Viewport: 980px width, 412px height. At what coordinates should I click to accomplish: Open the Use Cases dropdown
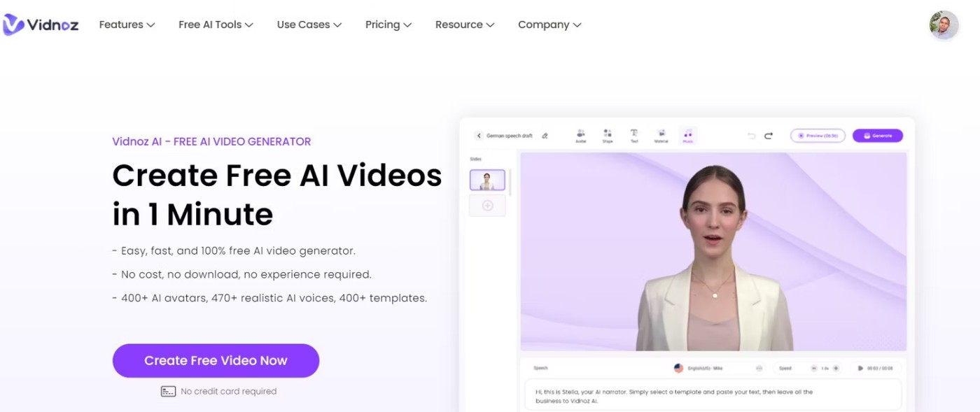(309, 24)
